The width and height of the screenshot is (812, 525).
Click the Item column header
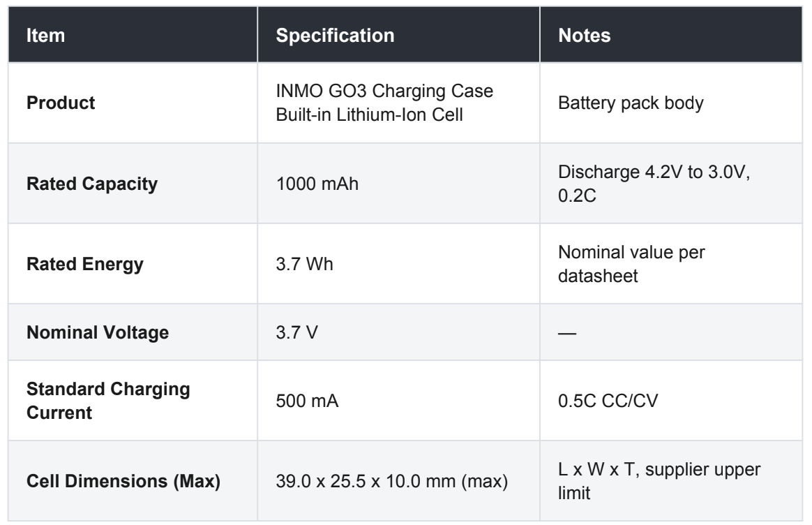[45, 35]
